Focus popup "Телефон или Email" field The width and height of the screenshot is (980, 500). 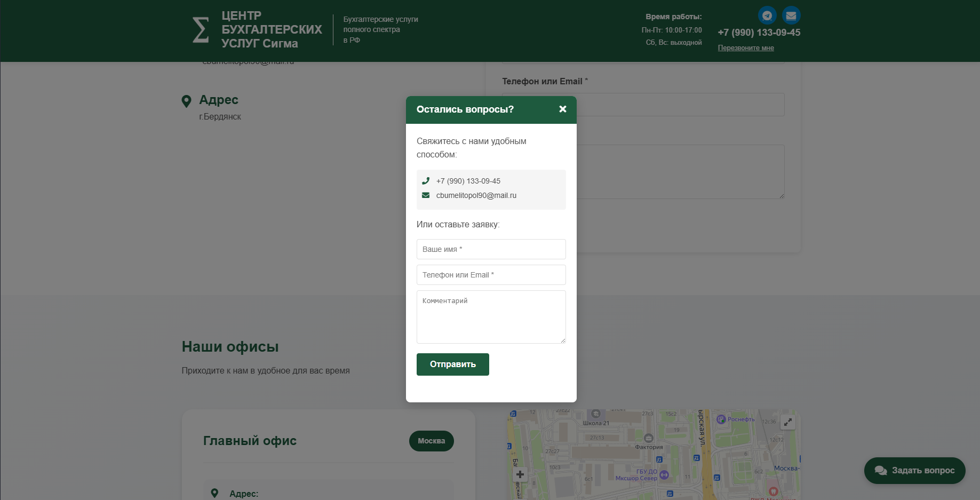[x=491, y=275]
